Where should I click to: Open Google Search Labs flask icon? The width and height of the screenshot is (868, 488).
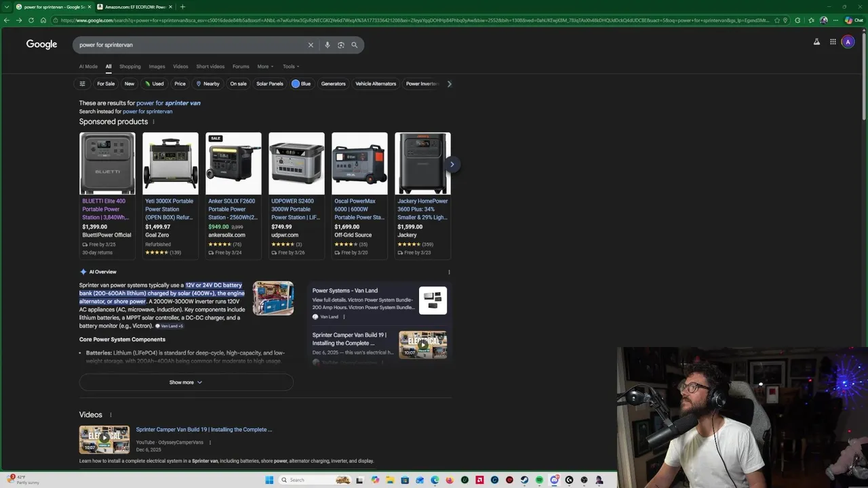pos(816,42)
